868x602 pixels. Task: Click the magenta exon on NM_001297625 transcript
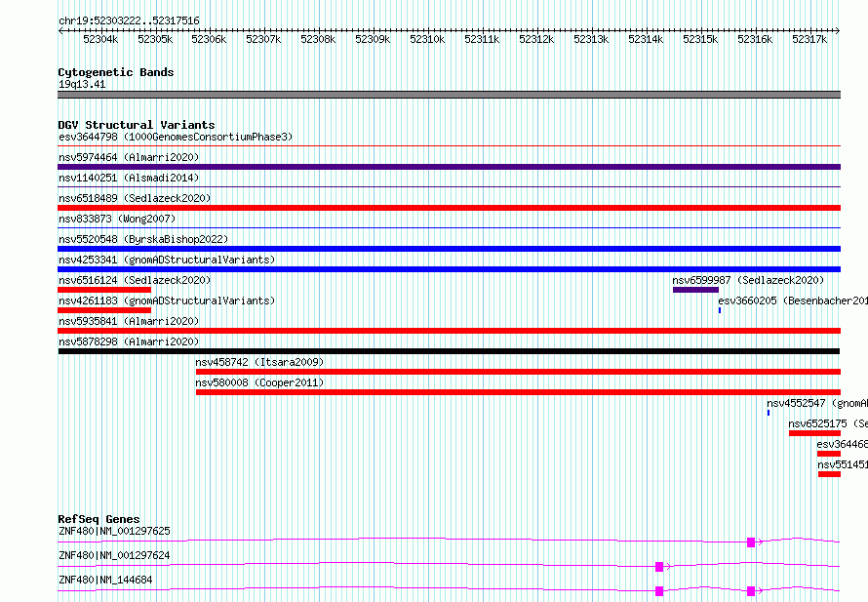(x=751, y=542)
